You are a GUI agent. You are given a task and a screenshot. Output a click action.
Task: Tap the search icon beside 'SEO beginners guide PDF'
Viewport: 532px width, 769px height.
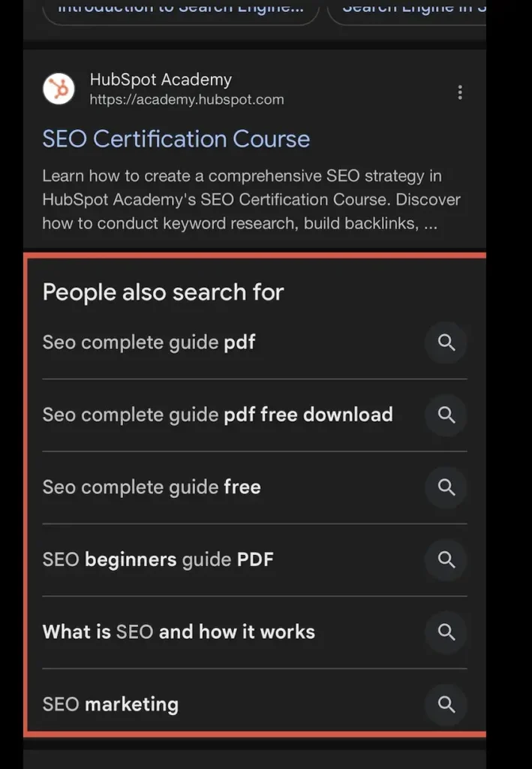(446, 559)
